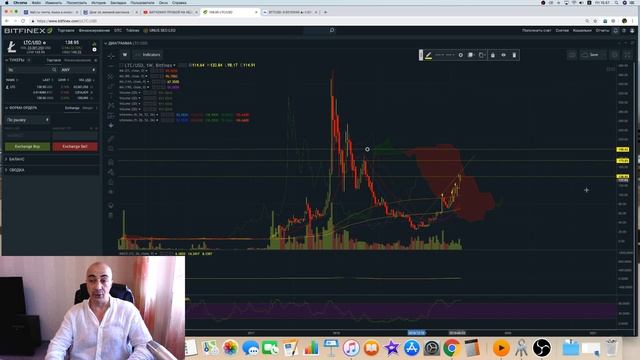Open the ANY currency filter dropdown

coord(78,70)
